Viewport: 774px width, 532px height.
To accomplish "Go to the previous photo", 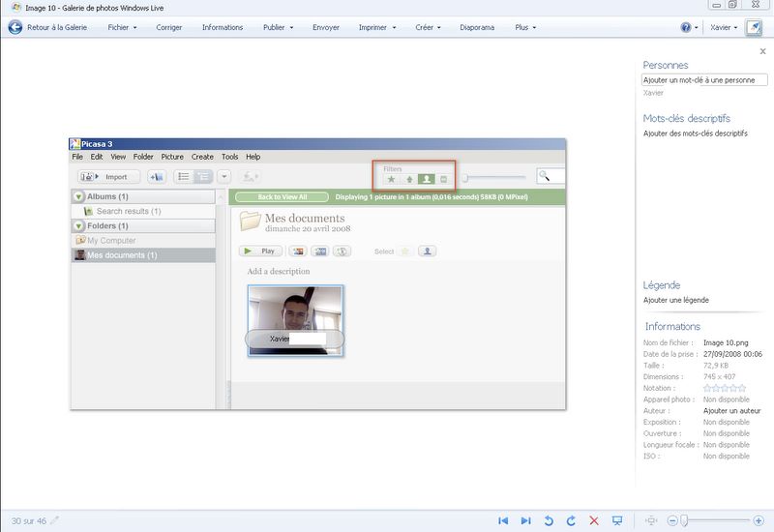I will tap(503, 520).
